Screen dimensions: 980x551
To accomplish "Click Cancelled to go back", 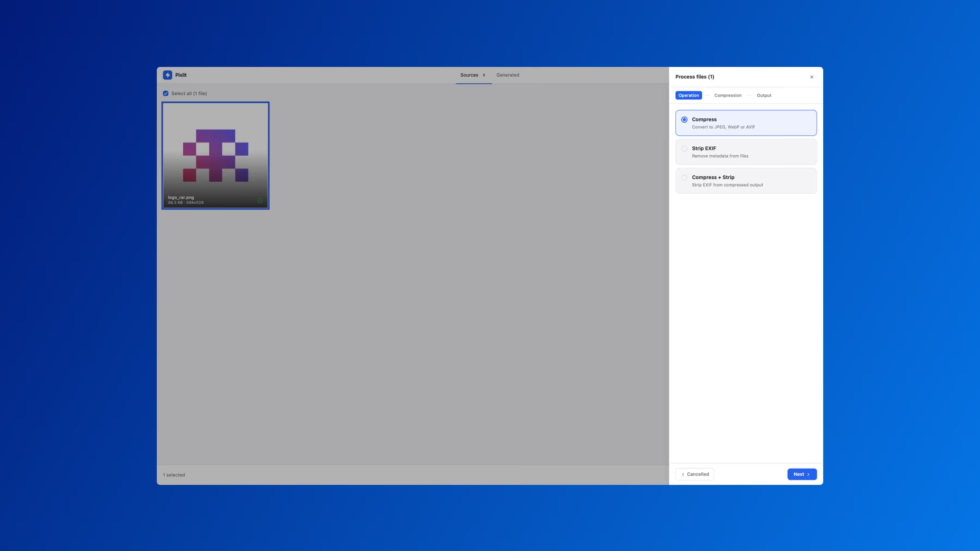I will pyautogui.click(x=697, y=474).
